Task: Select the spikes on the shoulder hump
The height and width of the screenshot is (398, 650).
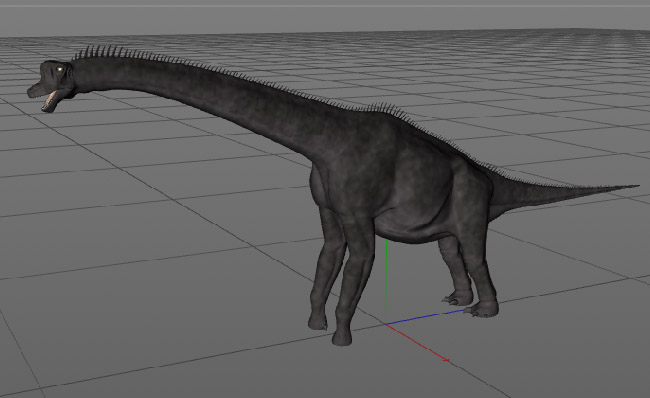Action: coord(386,109)
